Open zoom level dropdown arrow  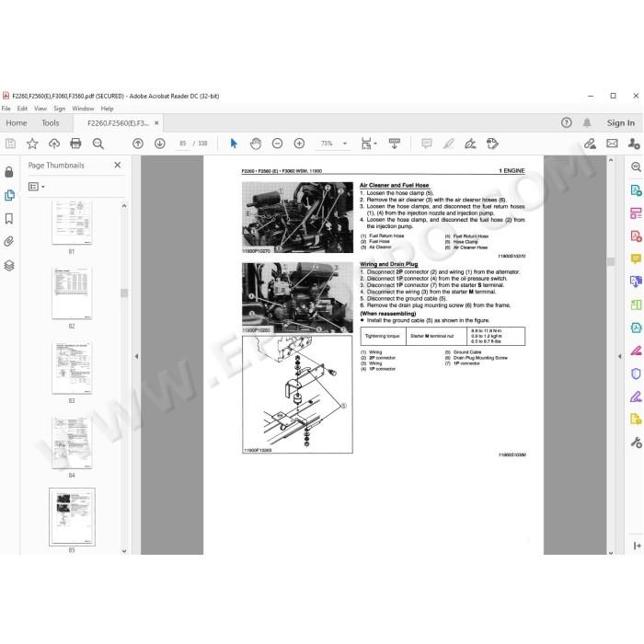coord(345,144)
